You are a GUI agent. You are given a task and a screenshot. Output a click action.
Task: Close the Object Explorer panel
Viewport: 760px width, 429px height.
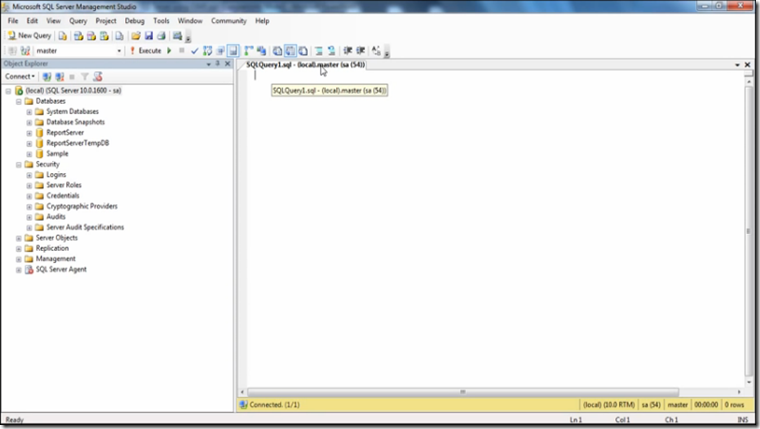[x=227, y=64]
